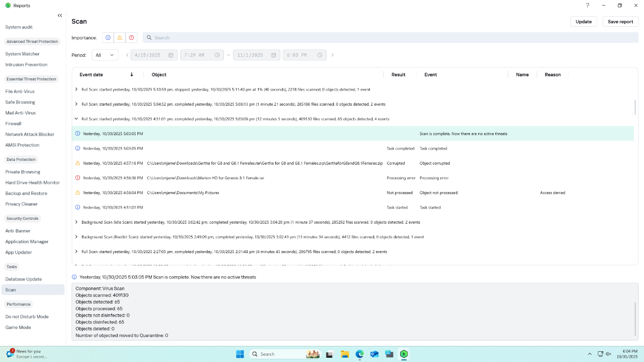
Task: Open the calendar for start date 4/15/2025
Action: click(171, 55)
